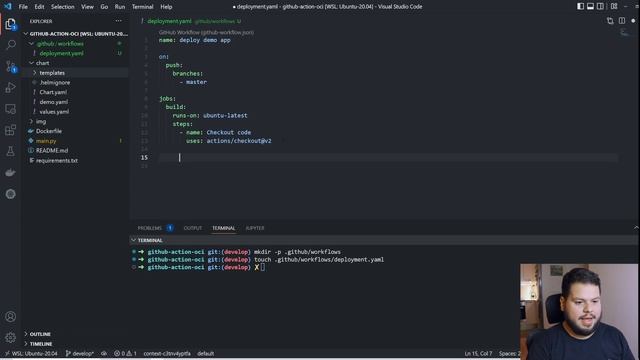640x360 pixels.
Task: Open Remote Explorer view icon
Action: click(x=11, y=109)
